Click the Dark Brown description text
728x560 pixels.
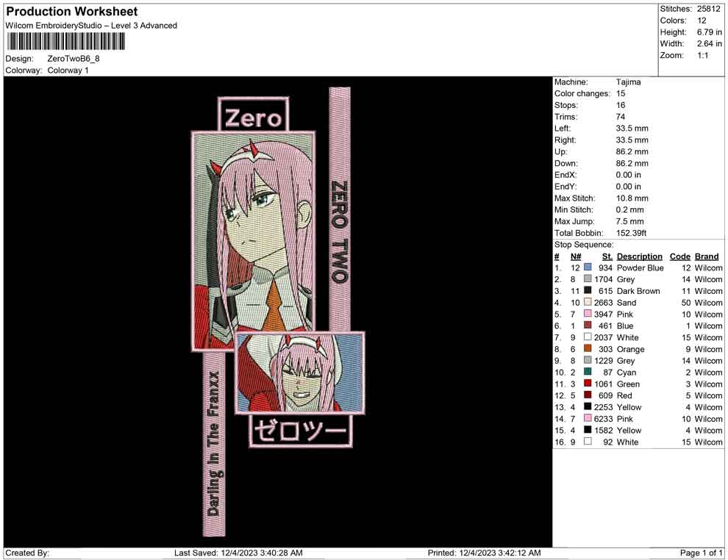click(638, 291)
